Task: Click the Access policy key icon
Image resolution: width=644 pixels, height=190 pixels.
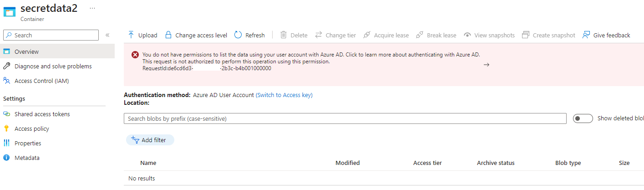Action: click(6, 128)
